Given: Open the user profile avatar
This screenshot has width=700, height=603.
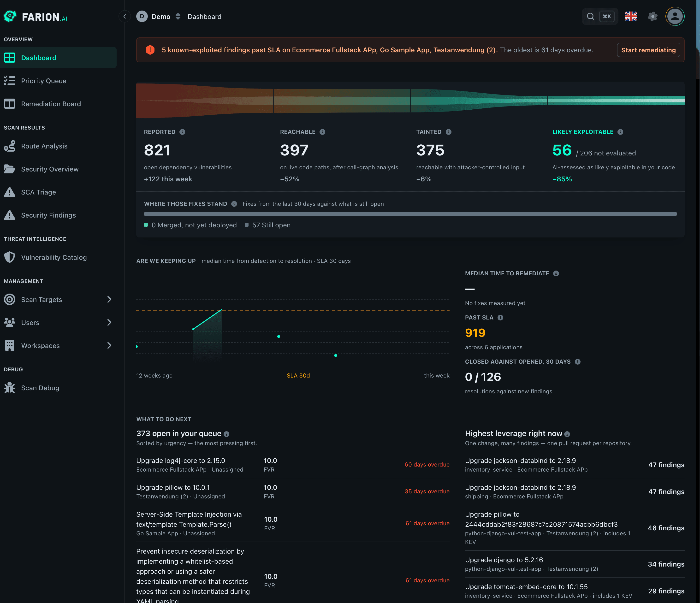Looking at the screenshot, I should 675,16.
